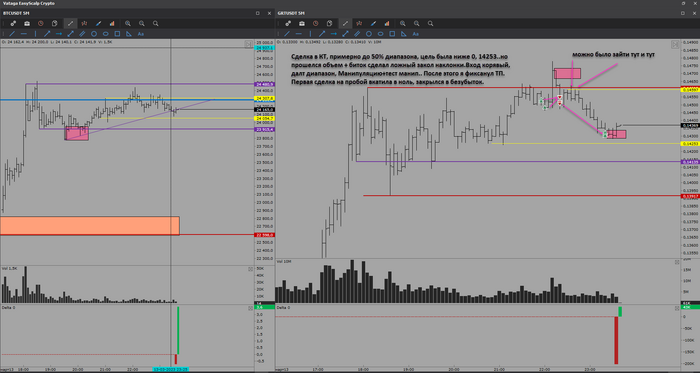
Task: Select rectangle tool in BTCUSDT drawing bar
Action: coord(117,33)
